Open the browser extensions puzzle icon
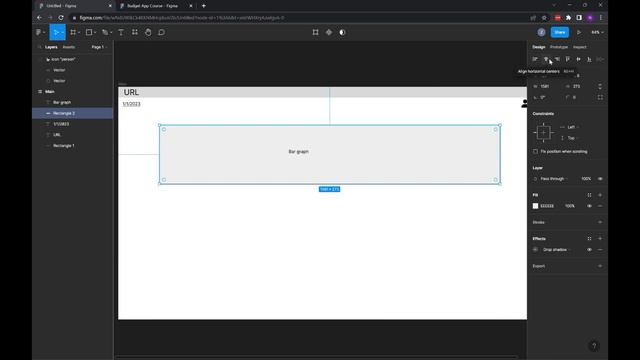Viewport: 640px width, 360px height. (x=568, y=18)
